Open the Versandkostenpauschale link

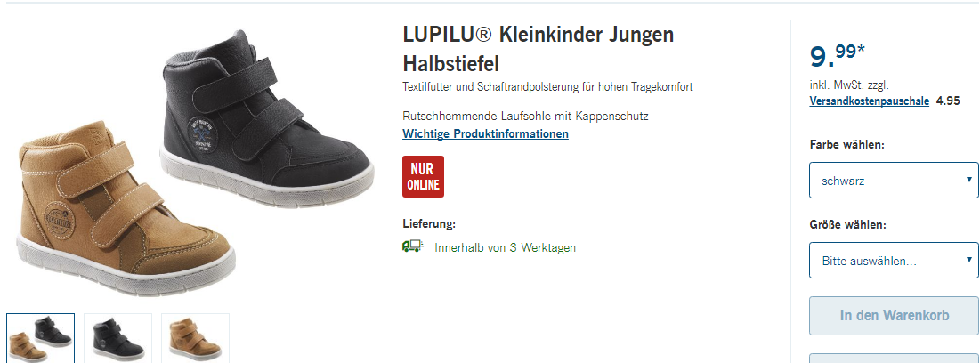click(x=869, y=101)
